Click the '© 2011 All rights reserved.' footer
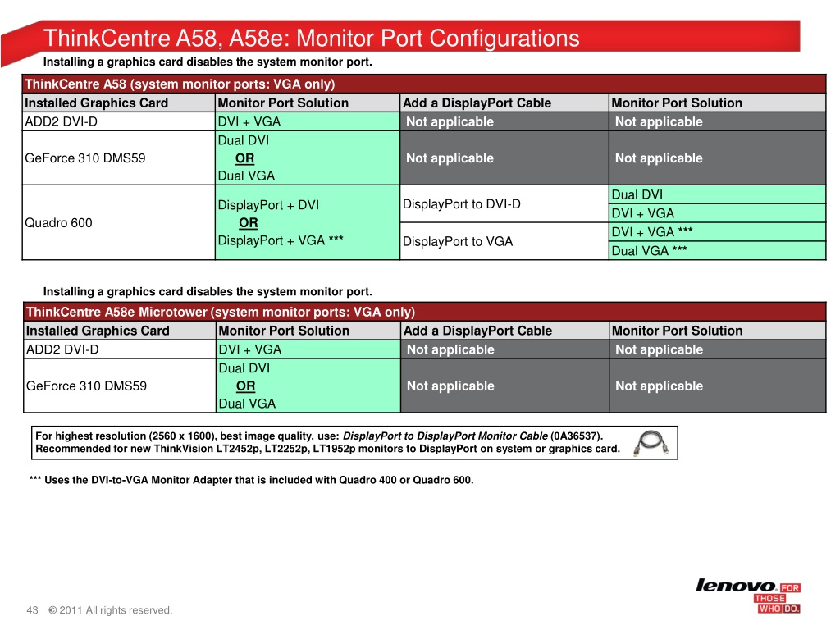Image resolution: width=840 pixels, height=630 pixels. coord(111,610)
